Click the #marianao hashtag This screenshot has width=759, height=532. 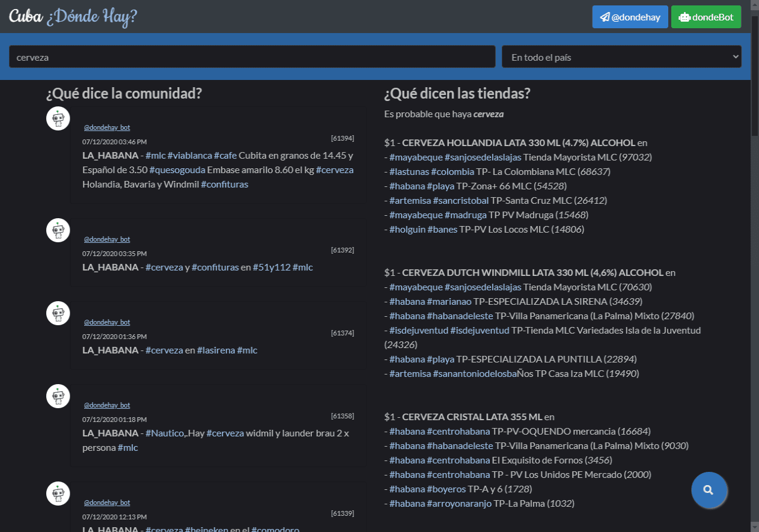pyautogui.click(x=449, y=302)
